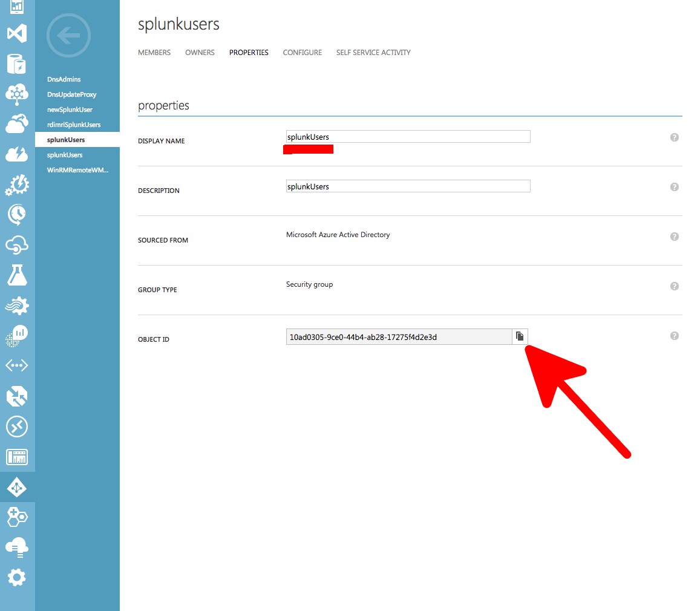Screen dimensions: 700x611
Task: Open the gear with lightning automation icon
Action: 17,185
